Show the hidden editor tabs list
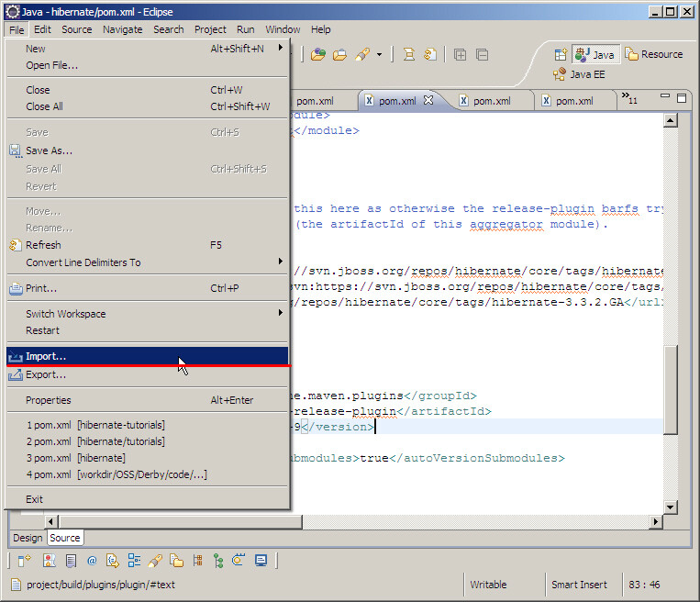The height and width of the screenshot is (602, 700). pos(629,99)
